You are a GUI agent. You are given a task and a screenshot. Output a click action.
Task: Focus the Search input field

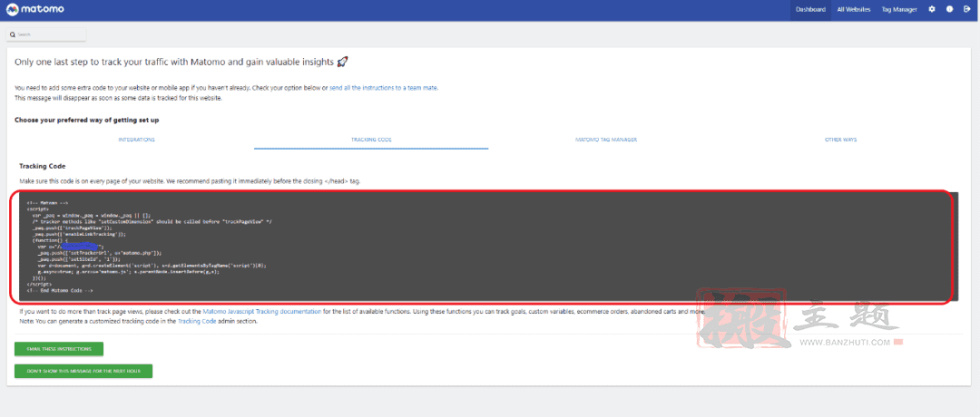click(46, 34)
